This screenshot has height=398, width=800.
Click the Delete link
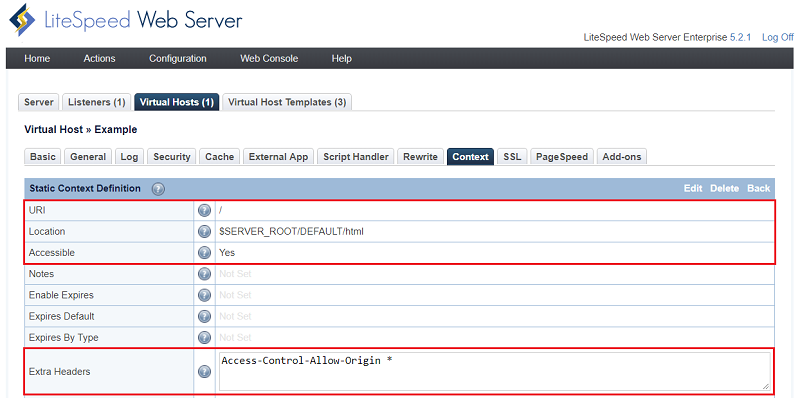click(724, 188)
